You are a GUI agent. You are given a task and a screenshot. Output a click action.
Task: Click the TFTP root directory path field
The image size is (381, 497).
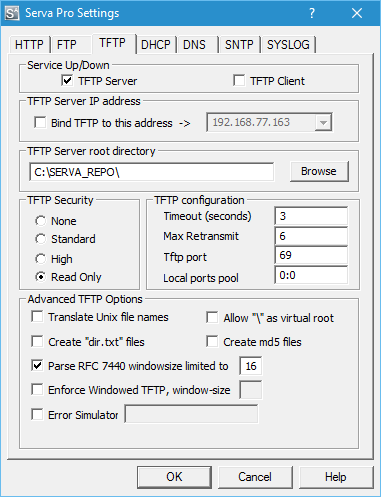tap(152, 172)
